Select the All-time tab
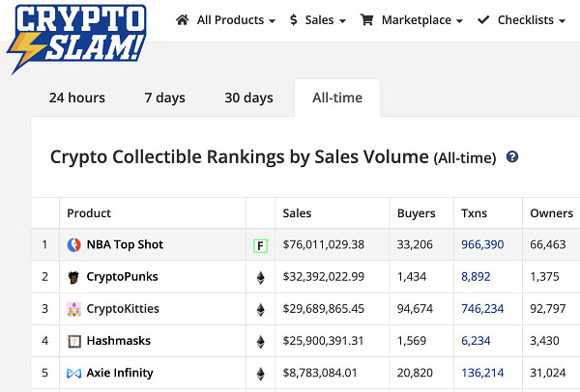 [x=337, y=98]
